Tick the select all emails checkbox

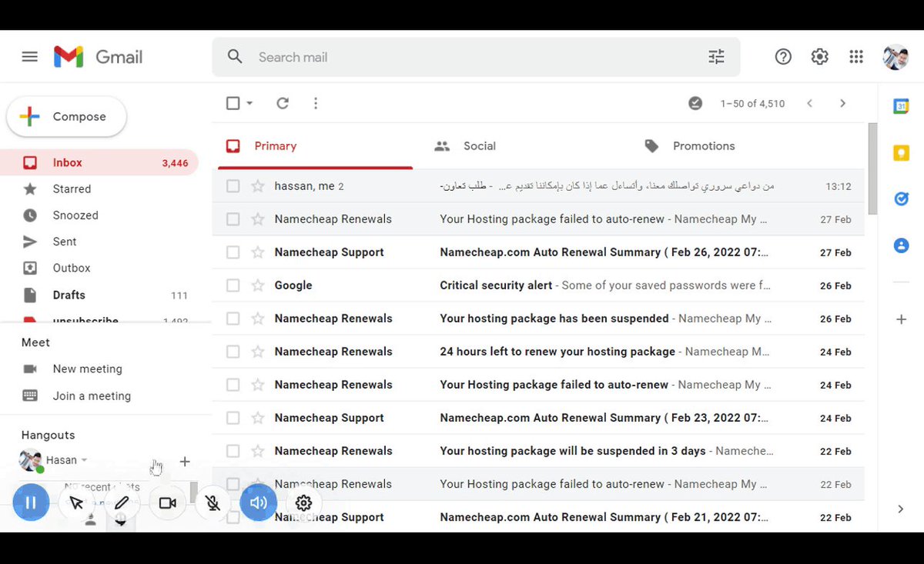233,103
